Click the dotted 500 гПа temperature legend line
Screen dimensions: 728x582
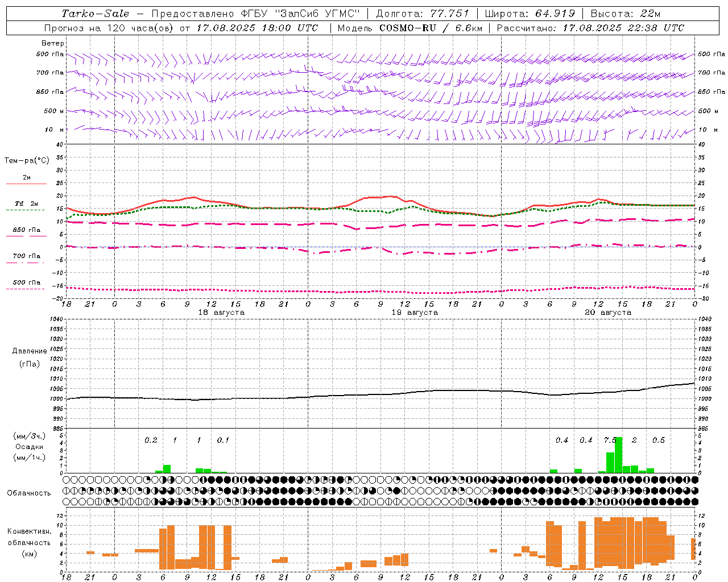point(25,289)
